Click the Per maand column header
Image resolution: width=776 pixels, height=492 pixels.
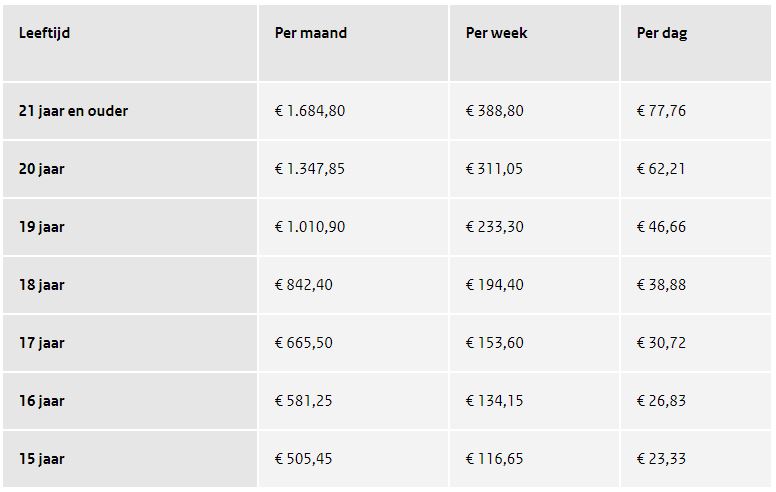(311, 33)
